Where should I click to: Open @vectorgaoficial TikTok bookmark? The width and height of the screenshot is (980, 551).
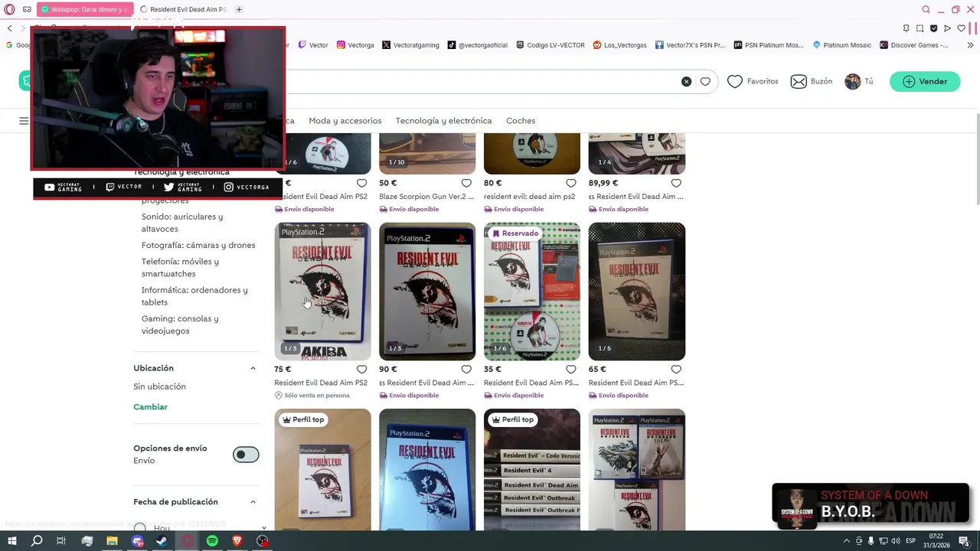tap(478, 45)
